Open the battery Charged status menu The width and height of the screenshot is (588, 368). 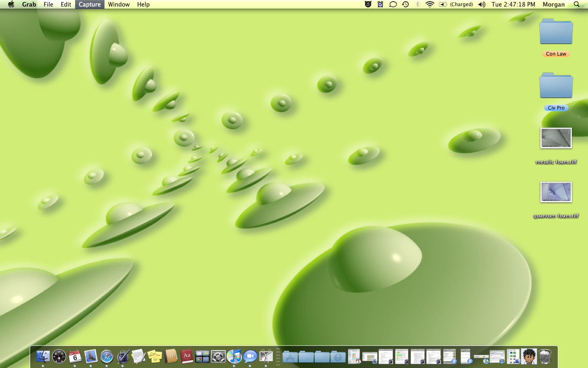[x=456, y=4]
